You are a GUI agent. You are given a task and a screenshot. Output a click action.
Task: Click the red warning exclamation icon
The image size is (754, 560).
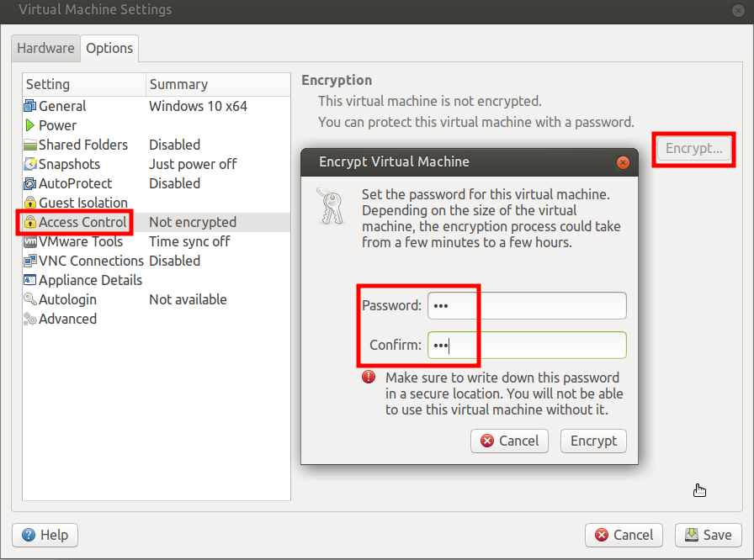tap(369, 377)
